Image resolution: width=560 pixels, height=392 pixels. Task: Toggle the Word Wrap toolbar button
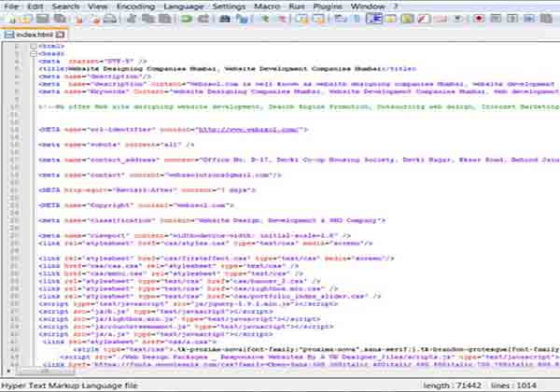point(340,19)
